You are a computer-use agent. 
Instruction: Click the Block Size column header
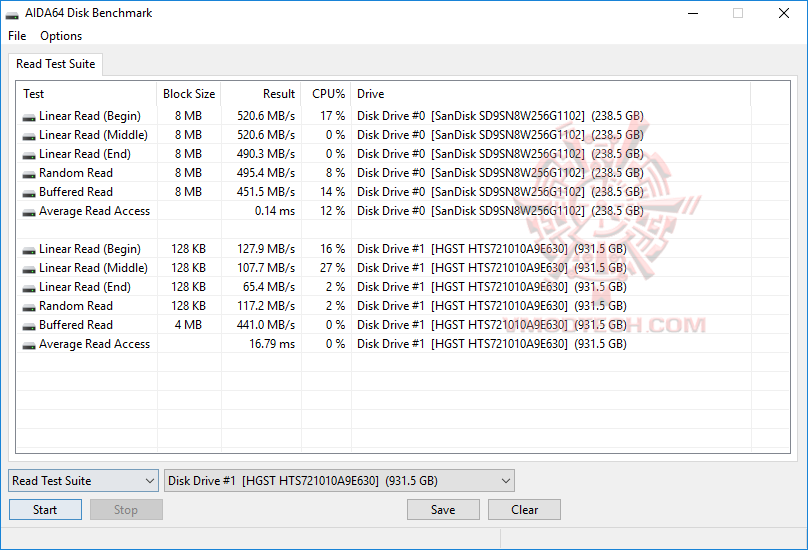point(189,94)
